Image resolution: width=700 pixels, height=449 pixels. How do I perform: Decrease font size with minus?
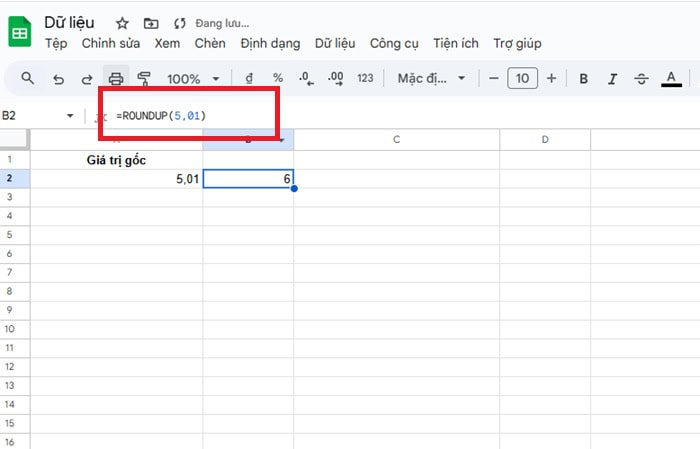tap(494, 79)
